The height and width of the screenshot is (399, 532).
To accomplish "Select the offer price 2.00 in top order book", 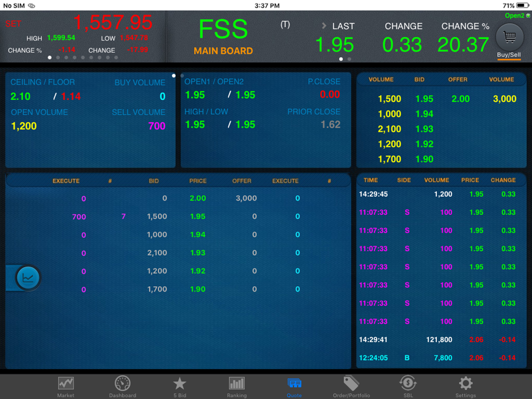I will [460, 99].
